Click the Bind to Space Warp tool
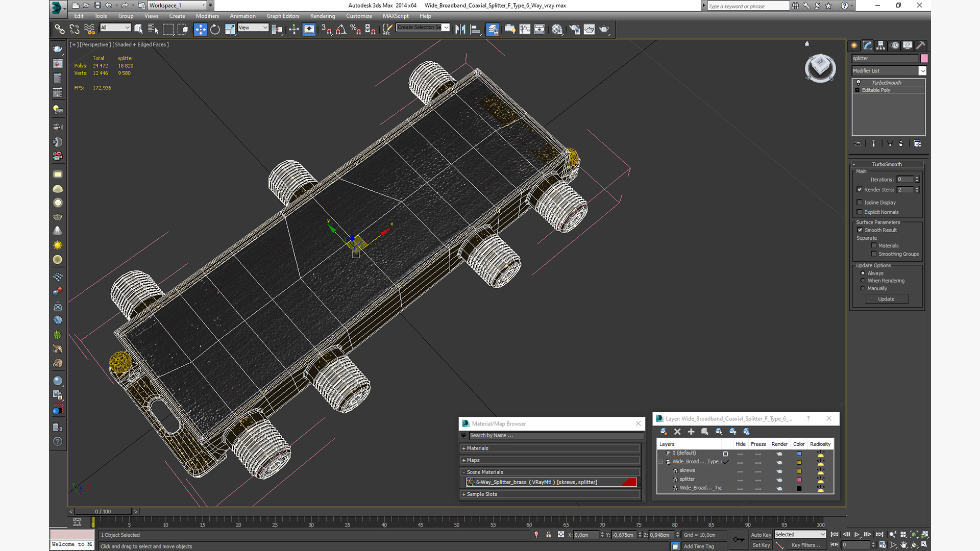The width and height of the screenshot is (980, 551). pos(89,29)
